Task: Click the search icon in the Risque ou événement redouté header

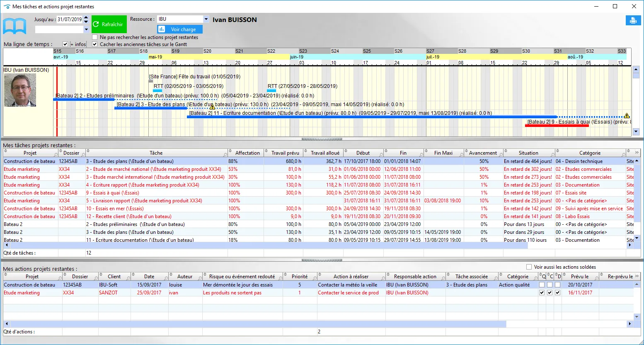Action: tap(281, 278)
